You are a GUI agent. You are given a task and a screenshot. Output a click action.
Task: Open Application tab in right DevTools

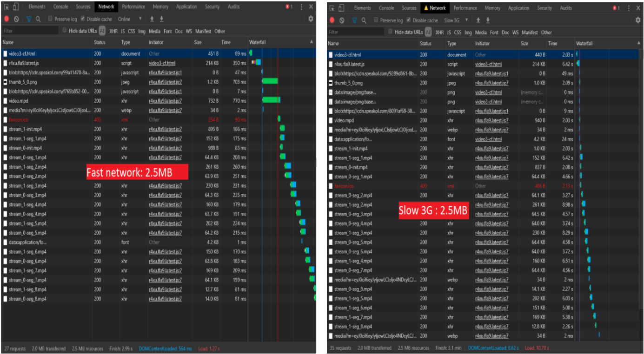pyautogui.click(x=518, y=8)
